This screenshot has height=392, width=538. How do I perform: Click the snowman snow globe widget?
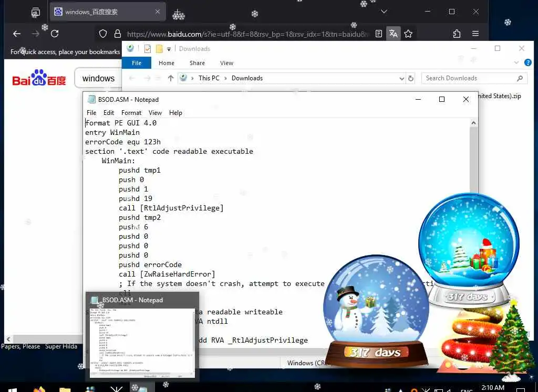(376, 312)
